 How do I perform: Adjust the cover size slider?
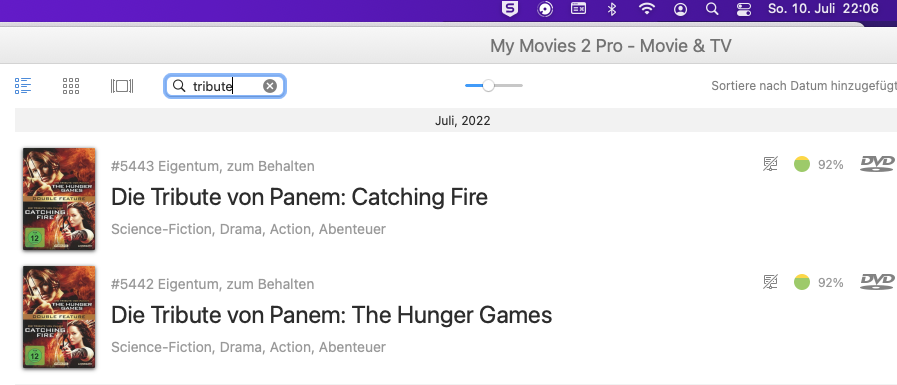click(488, 86)
